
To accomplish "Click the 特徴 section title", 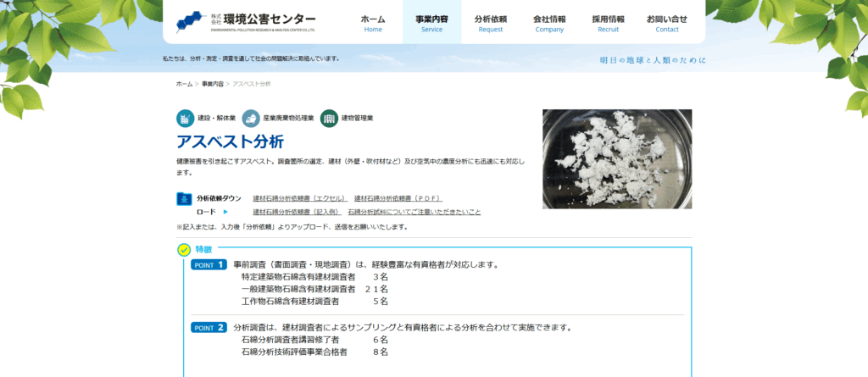I will tap(203, 249).
